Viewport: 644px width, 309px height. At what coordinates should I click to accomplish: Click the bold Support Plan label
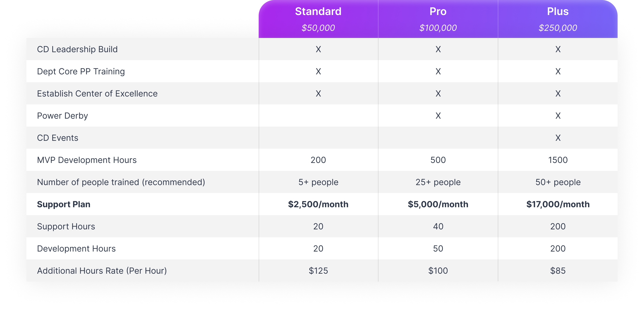coord(64,204)
